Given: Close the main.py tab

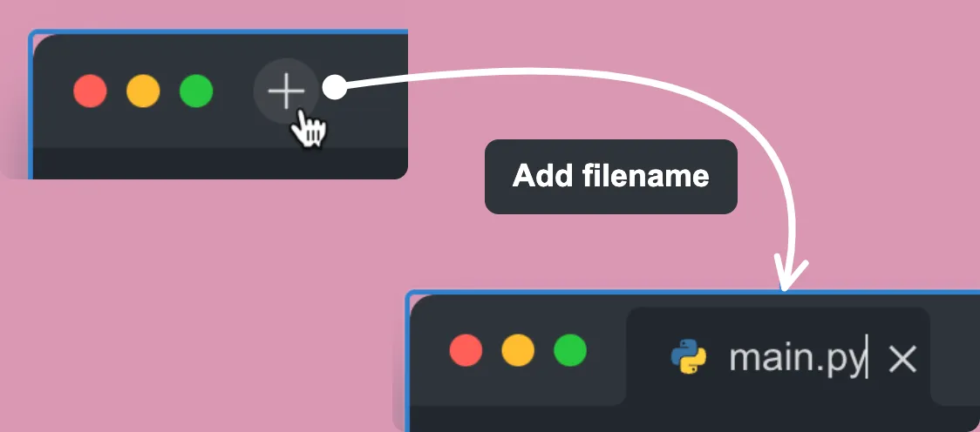Looking at the screenshot, I should (902, 360).
